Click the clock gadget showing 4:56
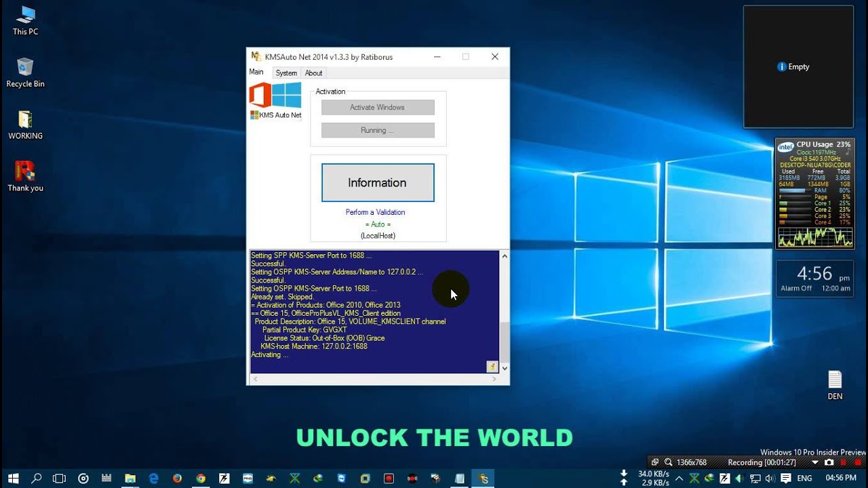 (814, 279)
